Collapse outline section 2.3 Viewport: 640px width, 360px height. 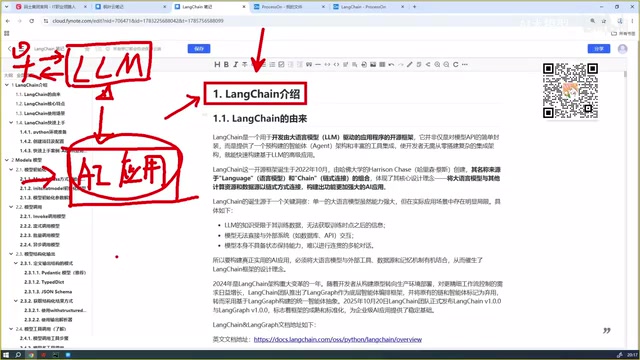11,254
